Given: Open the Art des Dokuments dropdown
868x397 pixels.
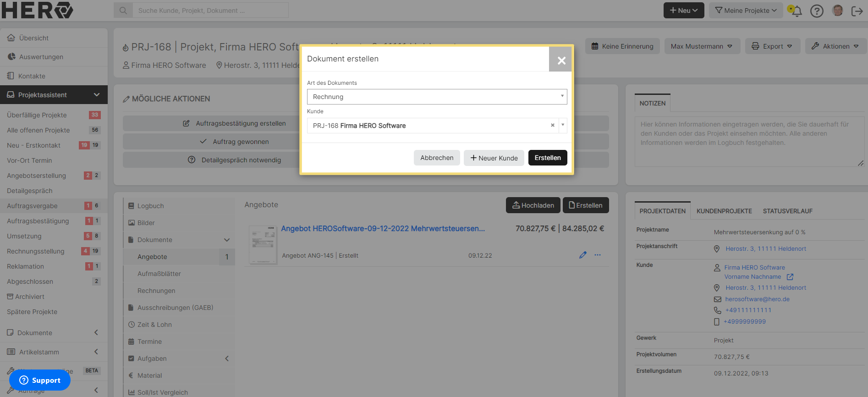Looking at the screenshot, I should [437, 97].
